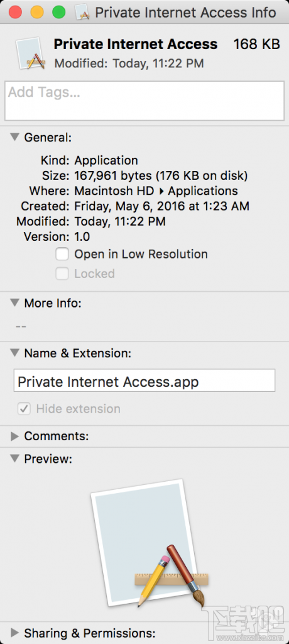289x644 pixels.
Task: Enable Open in Low Resolution checkbox
Action: click(x=62, y=254)
